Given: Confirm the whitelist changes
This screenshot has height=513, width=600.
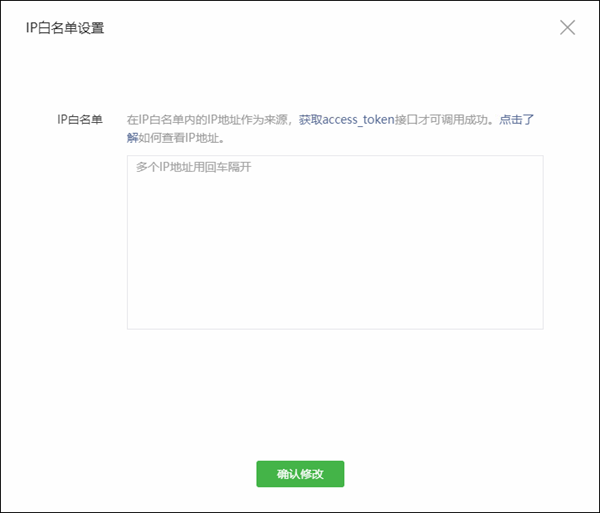Looking at the screenshot, I should coord(300,474).
